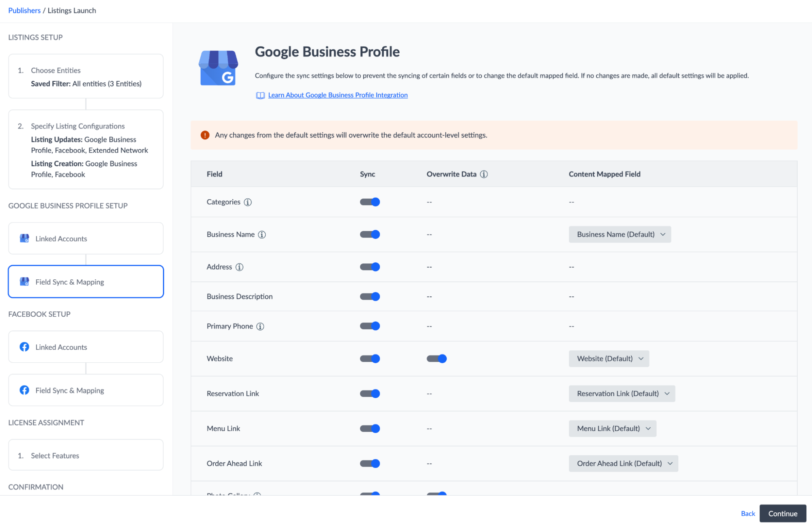Click the orange warning alert icon
The height and width of the screenshot is (531, 812).
[x=205, y=135]
